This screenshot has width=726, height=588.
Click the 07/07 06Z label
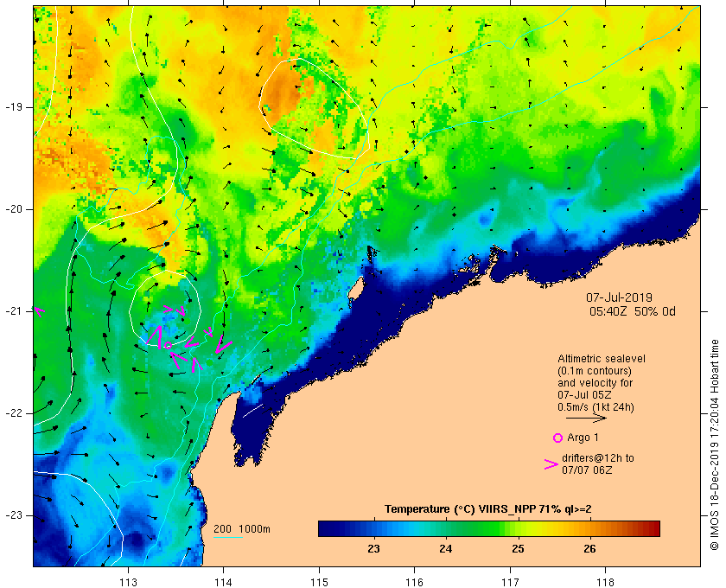tap(587, 470)
